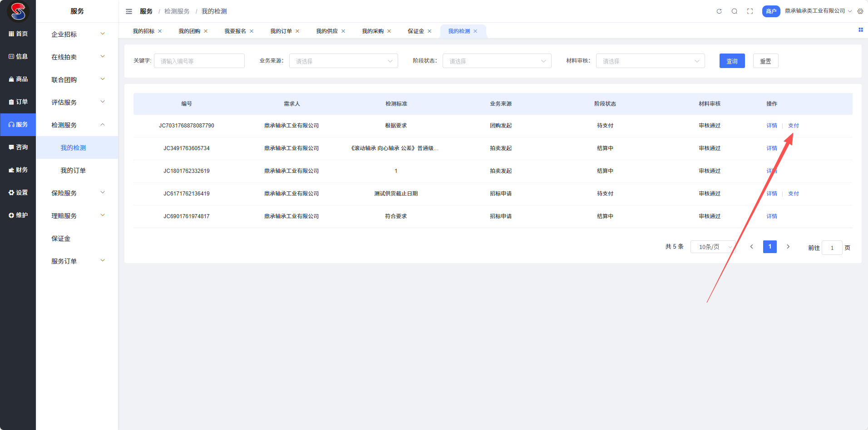Open the settings gear icon
The width and height of the screenshot is (868, 430).
(860, 11)
